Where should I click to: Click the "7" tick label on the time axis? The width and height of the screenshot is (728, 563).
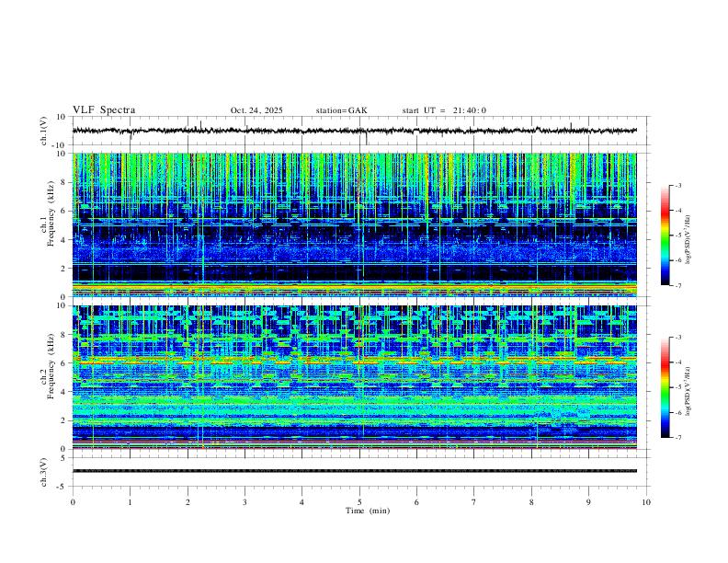(x=474, y=502)
